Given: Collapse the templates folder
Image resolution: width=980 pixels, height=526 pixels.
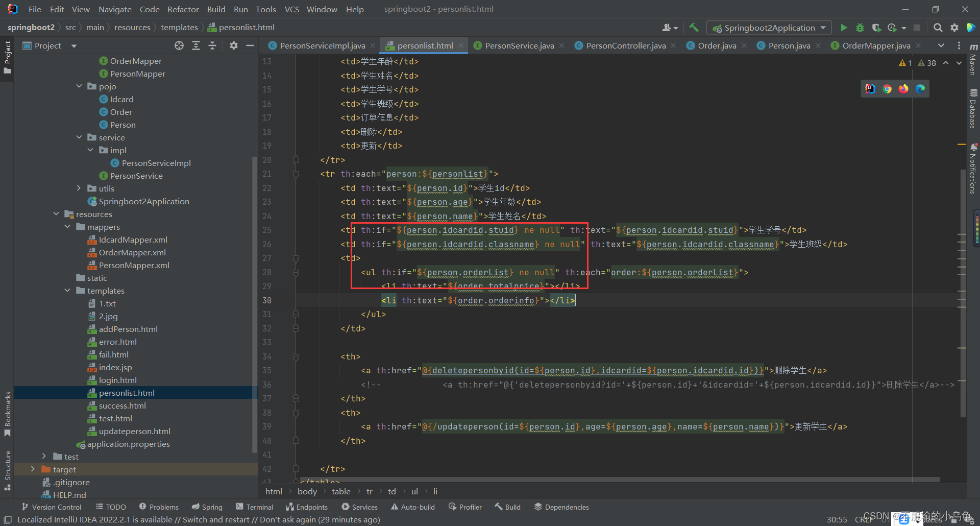Looking at the screenshot, I should [67, 291].
